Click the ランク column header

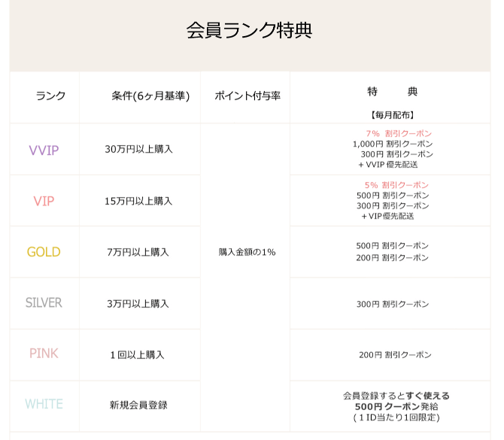pyautogui.click(x=50, y=96)
